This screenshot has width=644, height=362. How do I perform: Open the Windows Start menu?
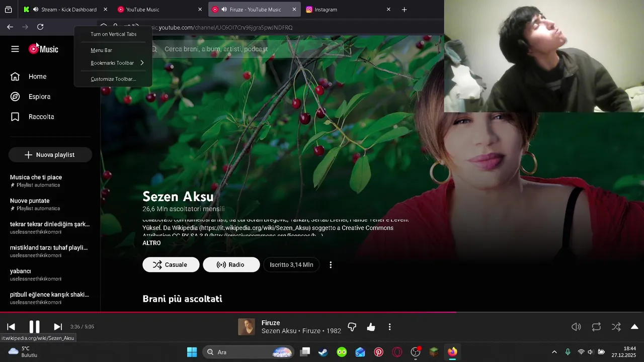192,352
